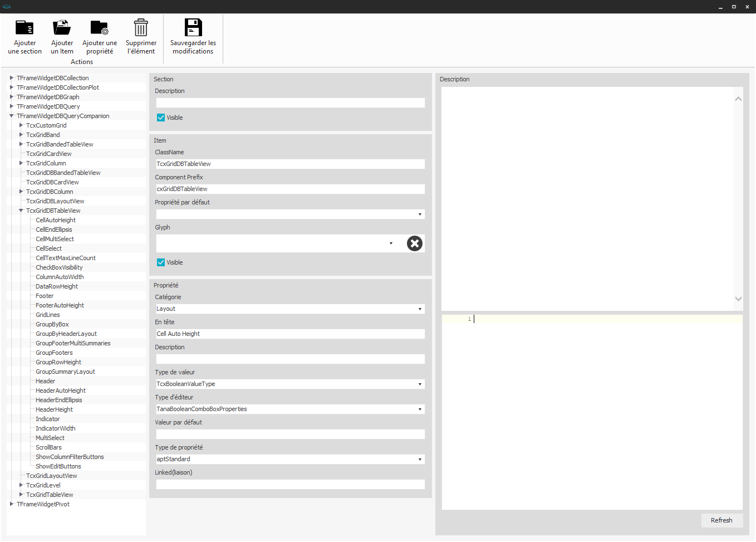
Task: Open the Catégorie Layout dropdown
Action: pos(420,309)
